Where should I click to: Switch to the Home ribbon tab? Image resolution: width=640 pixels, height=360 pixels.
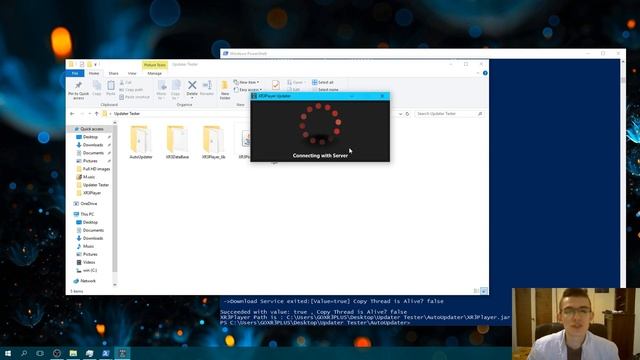click(x=94, y=73)
